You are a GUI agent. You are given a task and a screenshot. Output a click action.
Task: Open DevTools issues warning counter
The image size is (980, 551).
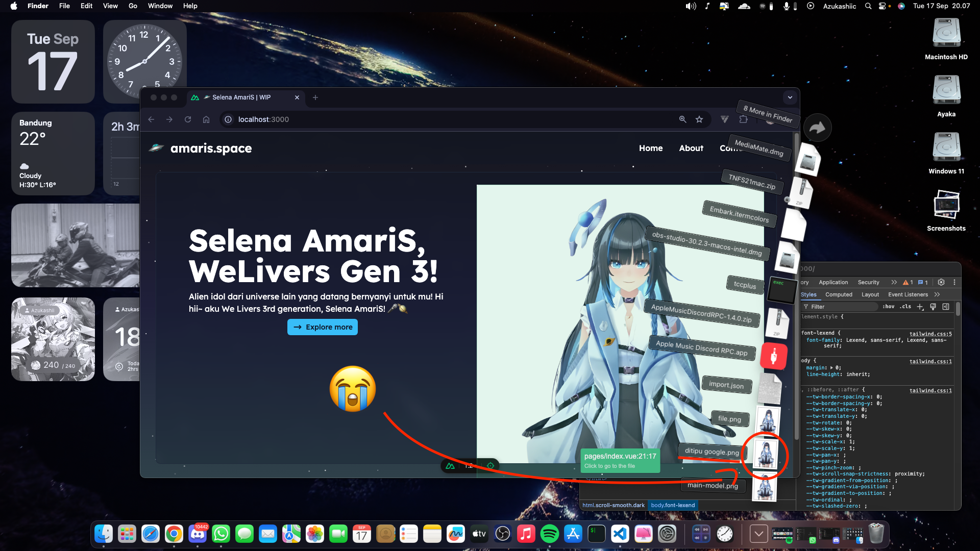point(908,282)
